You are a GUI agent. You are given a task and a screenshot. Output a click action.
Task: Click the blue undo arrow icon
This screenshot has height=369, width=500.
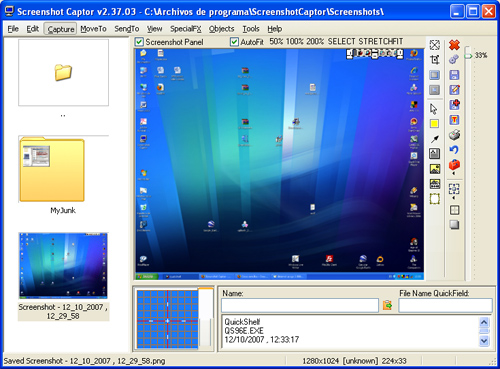[x=454, y=150]
